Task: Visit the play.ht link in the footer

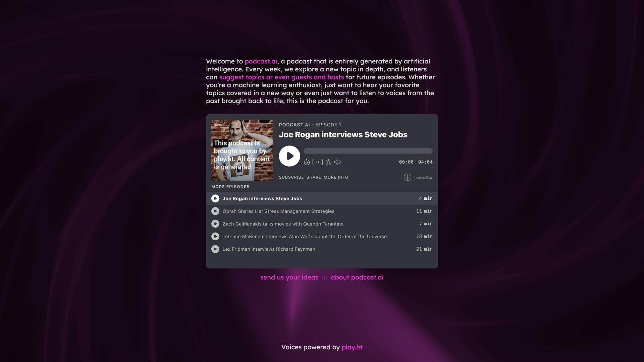Action: pos(352,347)
